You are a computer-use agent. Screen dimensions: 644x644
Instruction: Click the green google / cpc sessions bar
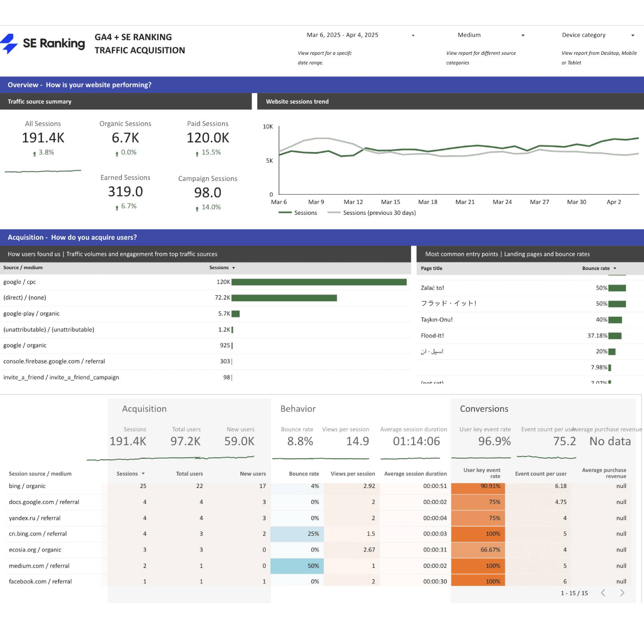pyautogui.click(x=319, y=282)
